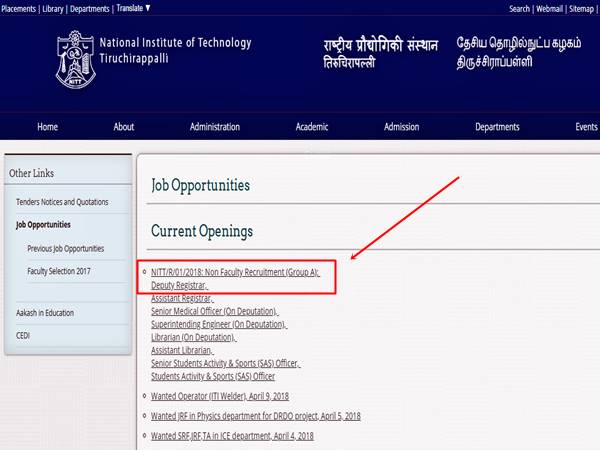Click the NITT crest logo
Viewport: 600px width, 450px height.
click(75, 60)
